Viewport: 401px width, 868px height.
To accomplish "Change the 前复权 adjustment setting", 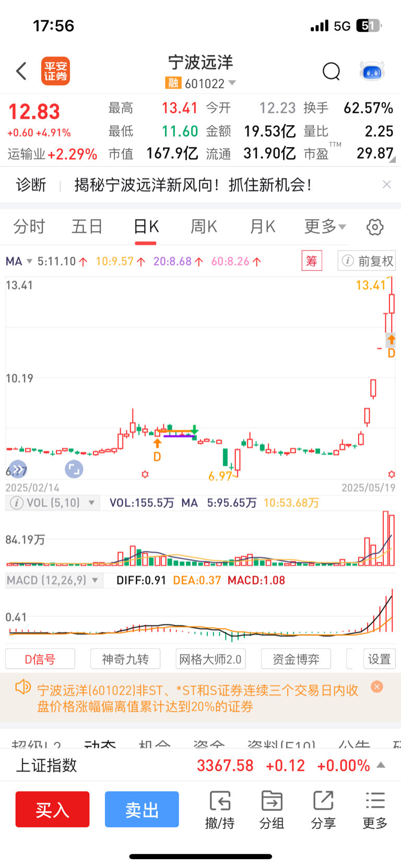I will click(367, 260).
